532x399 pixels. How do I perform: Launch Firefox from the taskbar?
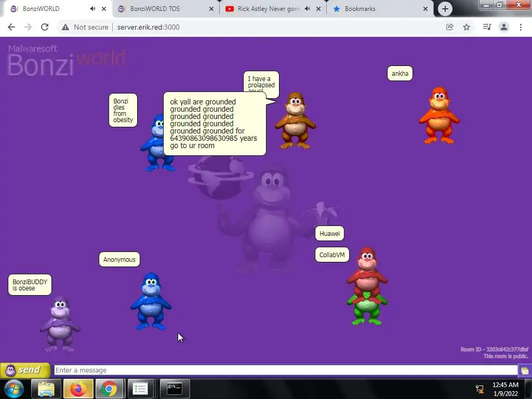click(x=78, y=389)
